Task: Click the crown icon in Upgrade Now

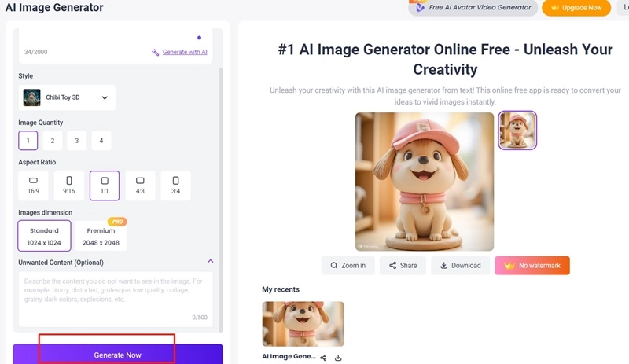Action: [555, 8]
